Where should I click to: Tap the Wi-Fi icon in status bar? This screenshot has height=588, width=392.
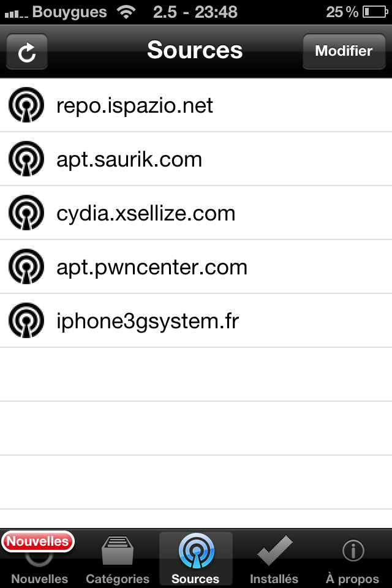pyautogui.click(x=126, y=12)
